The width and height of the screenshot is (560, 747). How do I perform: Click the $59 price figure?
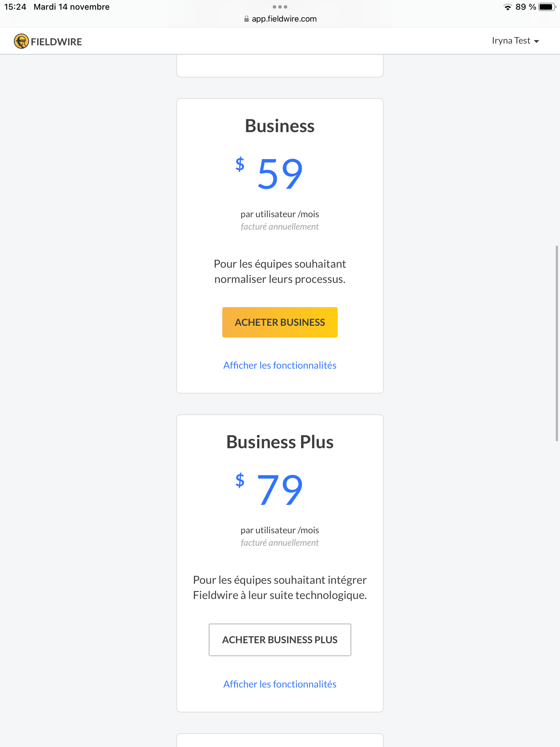click(270, 173)
